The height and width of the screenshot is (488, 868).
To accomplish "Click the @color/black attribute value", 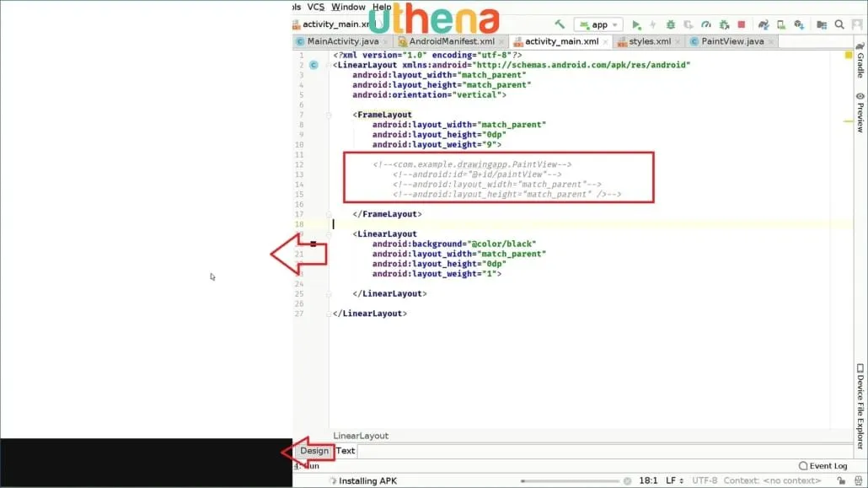I will click(502, 244).
